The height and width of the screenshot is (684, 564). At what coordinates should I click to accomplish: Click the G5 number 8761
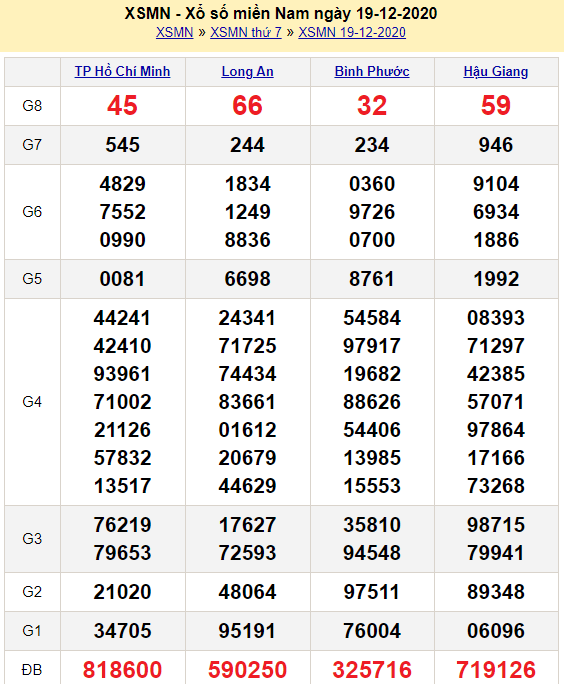[x=372, y=279]
